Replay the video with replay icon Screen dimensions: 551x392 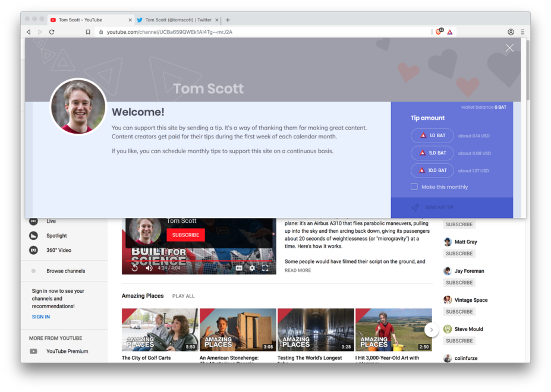click(x=135, y=268)
